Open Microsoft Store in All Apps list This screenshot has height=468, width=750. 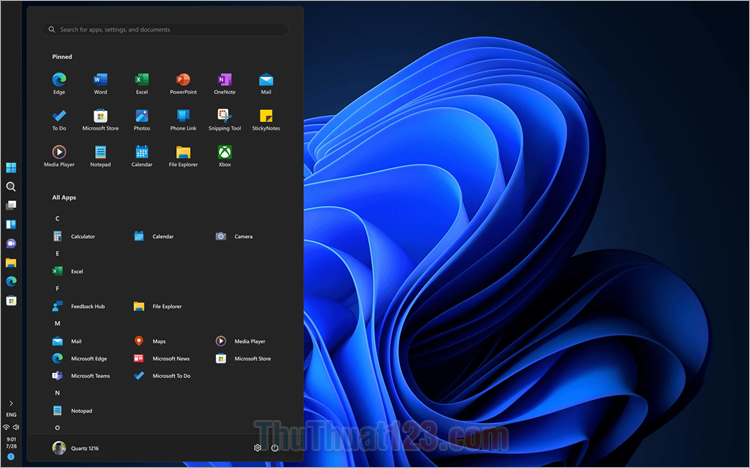243,358
